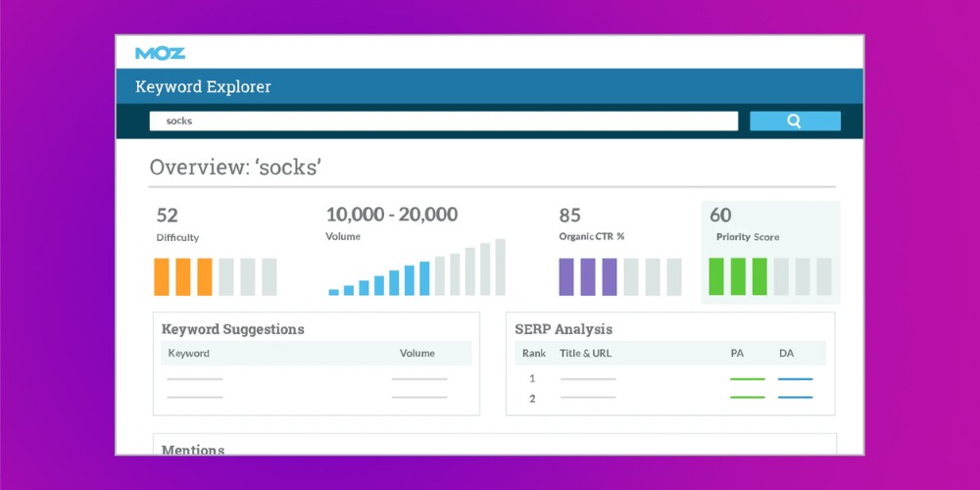Focus the keyword search field containing socks
Screen dimensions: 980x490
(x=443, y=122)
